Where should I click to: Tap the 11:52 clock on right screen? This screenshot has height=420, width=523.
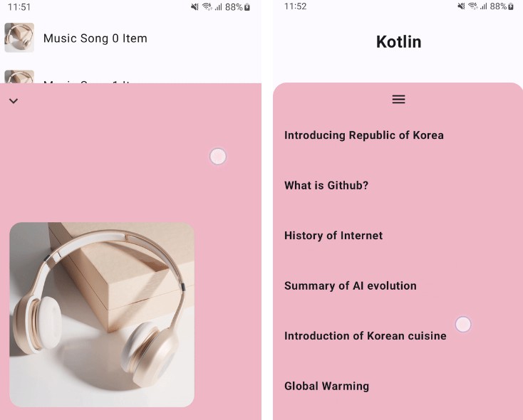coord(295,6)
